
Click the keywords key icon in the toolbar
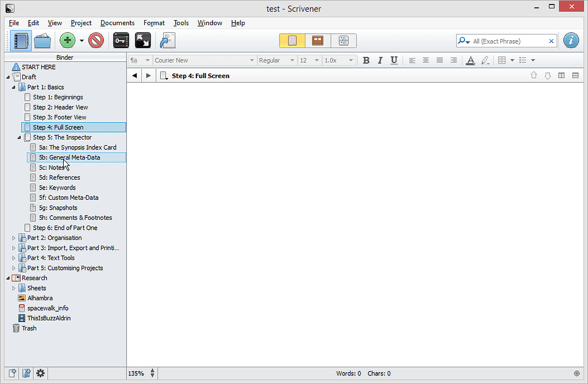tap(121, 40)
